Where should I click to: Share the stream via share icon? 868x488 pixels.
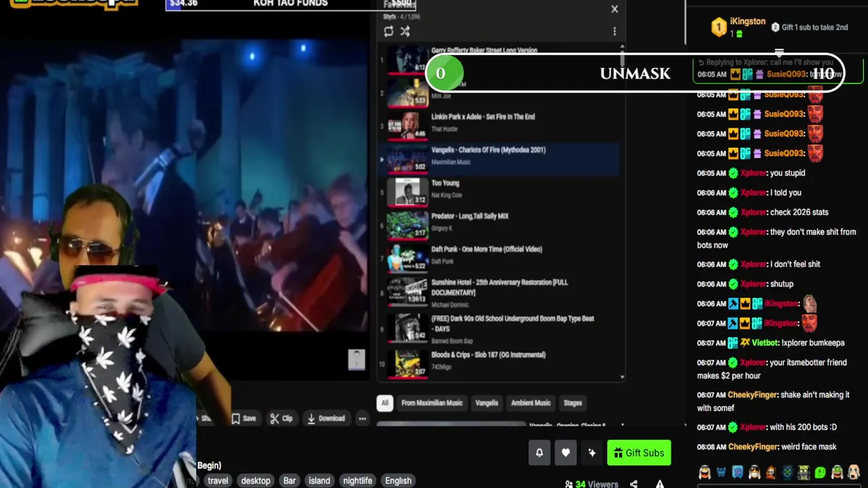(x=633, y=484)
